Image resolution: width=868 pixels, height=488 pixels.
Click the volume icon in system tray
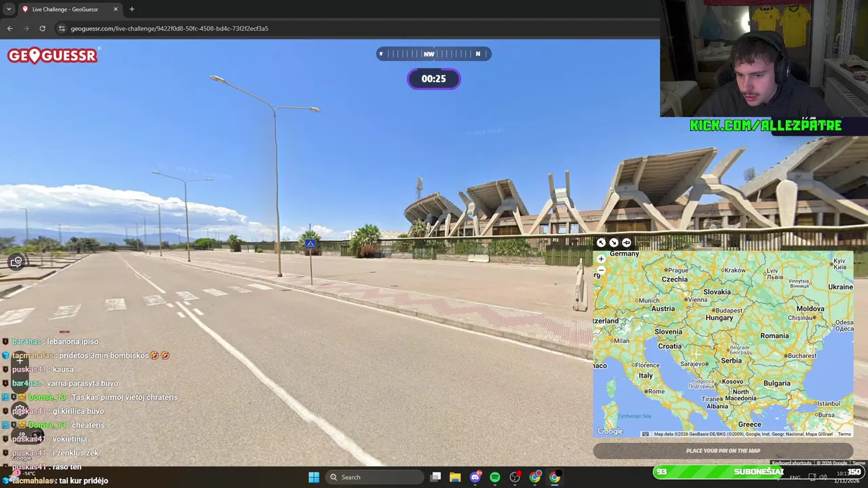[x=822, y=478]
